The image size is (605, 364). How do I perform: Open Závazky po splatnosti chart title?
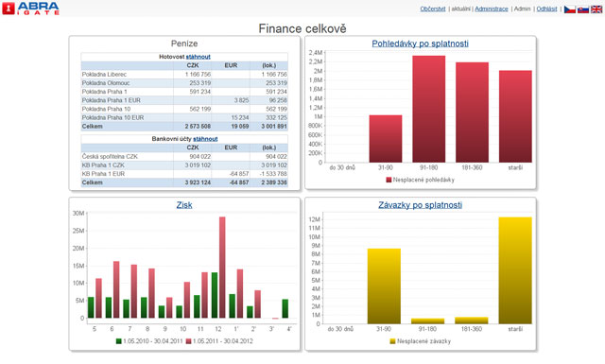pos(420,205)
